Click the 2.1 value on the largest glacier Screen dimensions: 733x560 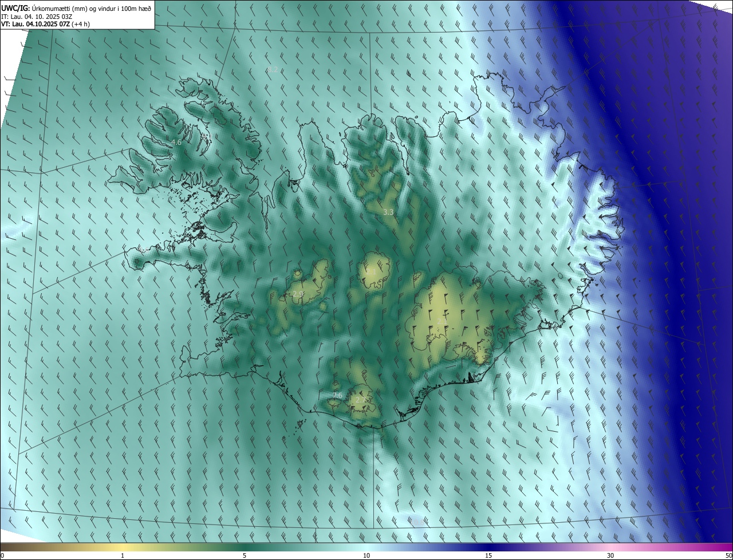click(x=442, y=321)
